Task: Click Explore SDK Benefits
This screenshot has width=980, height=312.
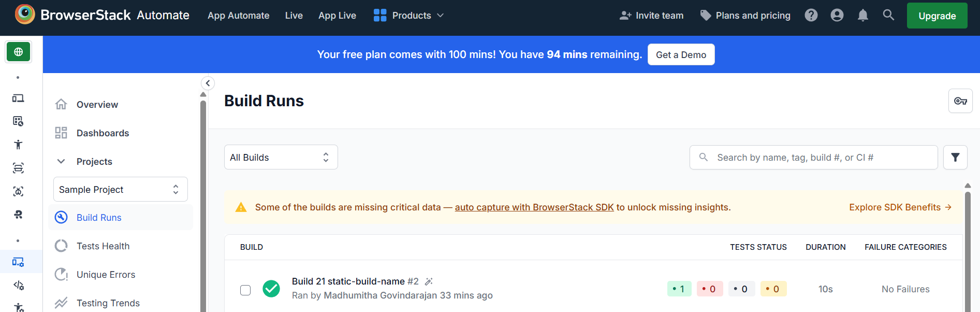Action: tap(900, 207)
